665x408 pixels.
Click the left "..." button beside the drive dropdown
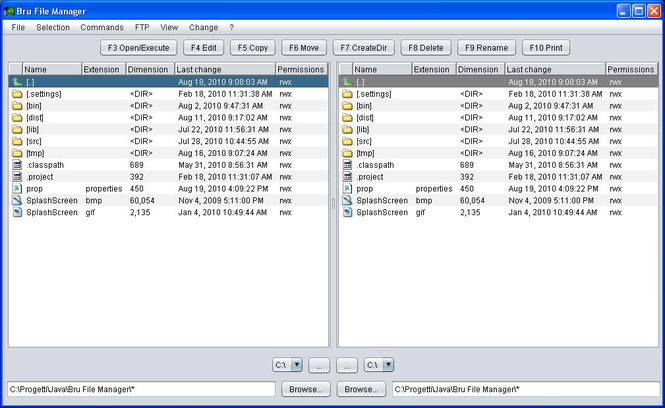319,366
